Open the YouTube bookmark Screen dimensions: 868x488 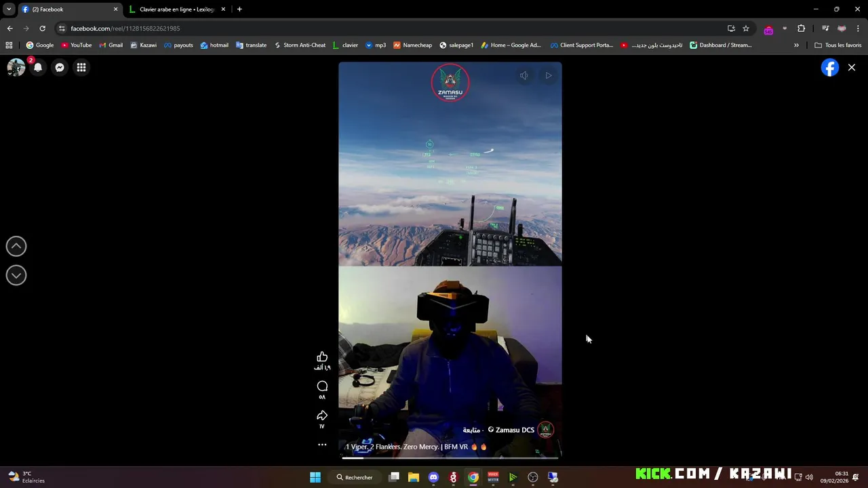[x=76, y=45]
